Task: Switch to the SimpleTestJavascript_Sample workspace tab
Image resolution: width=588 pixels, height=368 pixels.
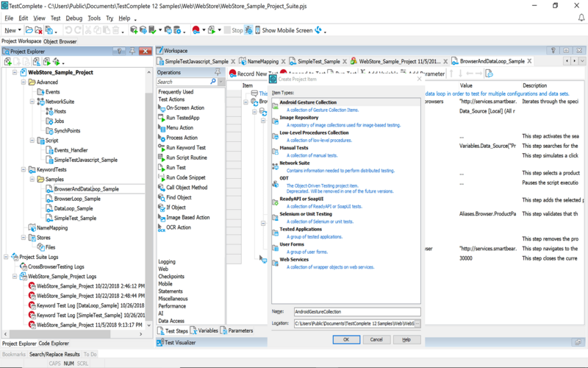Action: [x=196, y=61]
